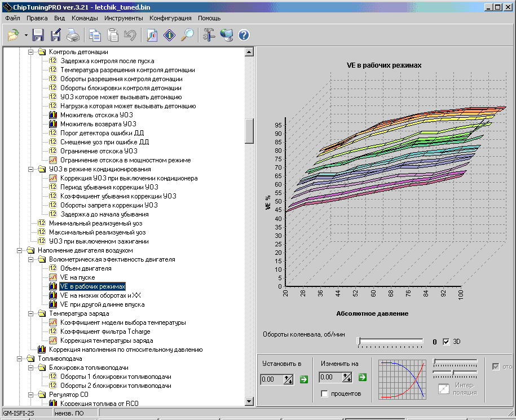Collapse the 'Наполнение двигателя воздухом' tree node
Viewport: 516px width, 420px height.
point(19,250)
